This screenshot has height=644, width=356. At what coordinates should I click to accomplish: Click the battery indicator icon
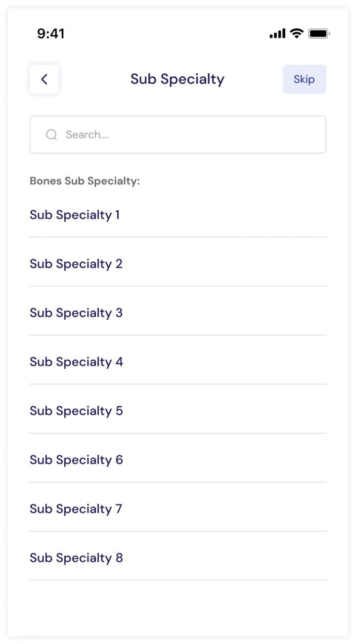pyautogui.click(x=319, y=34)
